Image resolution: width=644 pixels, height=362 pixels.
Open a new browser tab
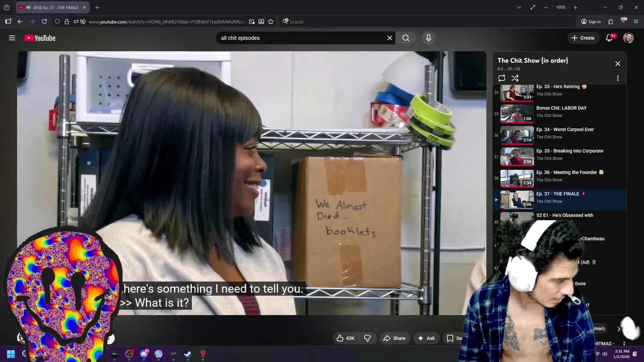pos(97,8)
